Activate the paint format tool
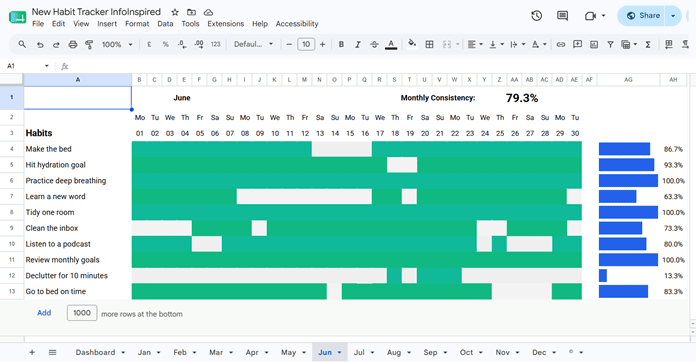This screenshot has height=362, width=696. tap(89, 44)
